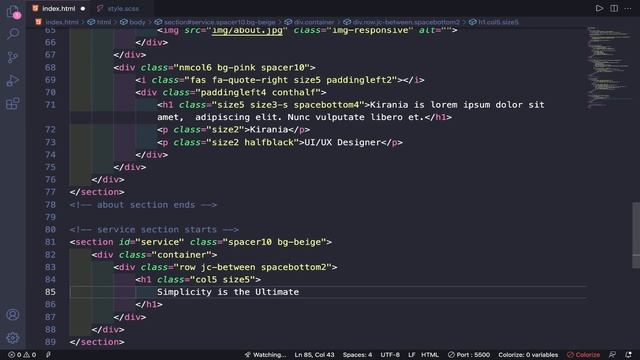The width and height of the screenshot is (640, 360).
Task: Click the plug icon next to the warnings count
Action: tap(48, 355)
